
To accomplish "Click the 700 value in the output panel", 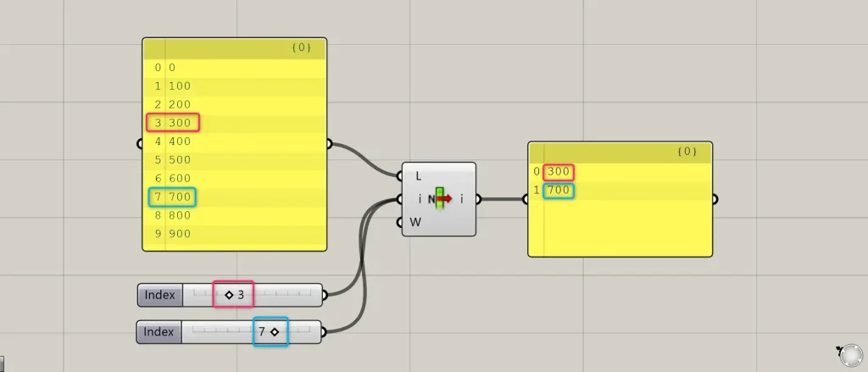I will (559, 191).
